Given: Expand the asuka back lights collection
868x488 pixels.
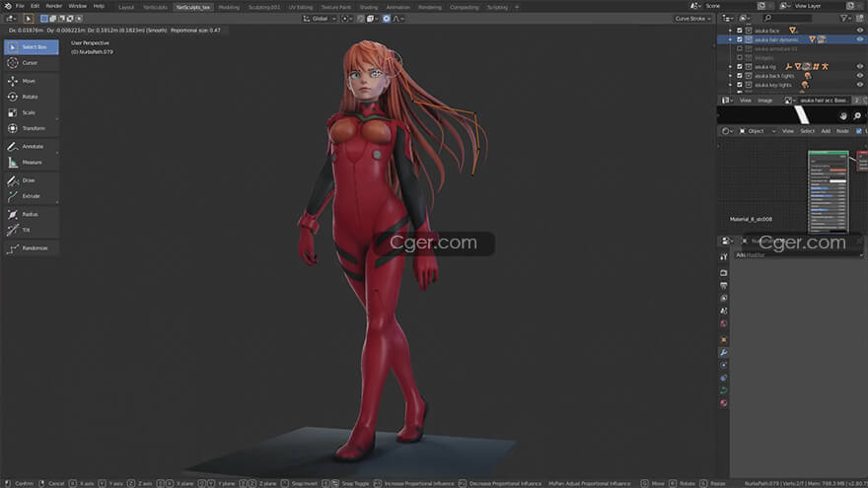Looking at the screenshot, I should (730, 76).
